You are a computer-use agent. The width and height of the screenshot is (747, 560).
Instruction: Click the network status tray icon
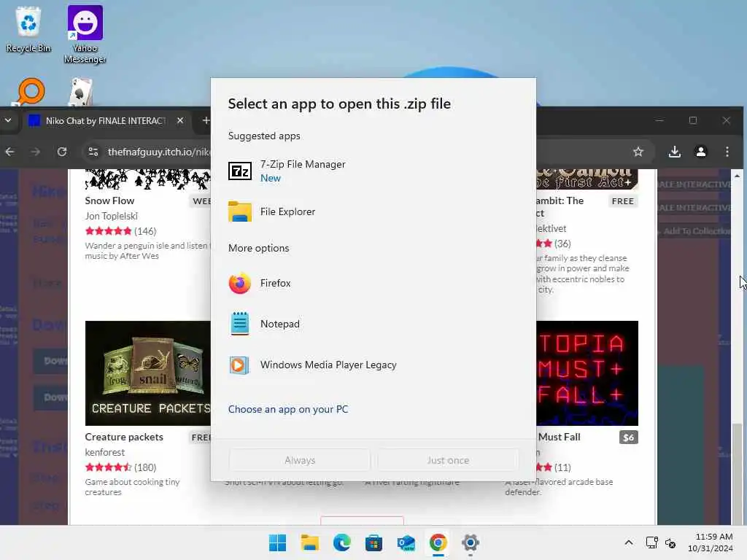651,542
